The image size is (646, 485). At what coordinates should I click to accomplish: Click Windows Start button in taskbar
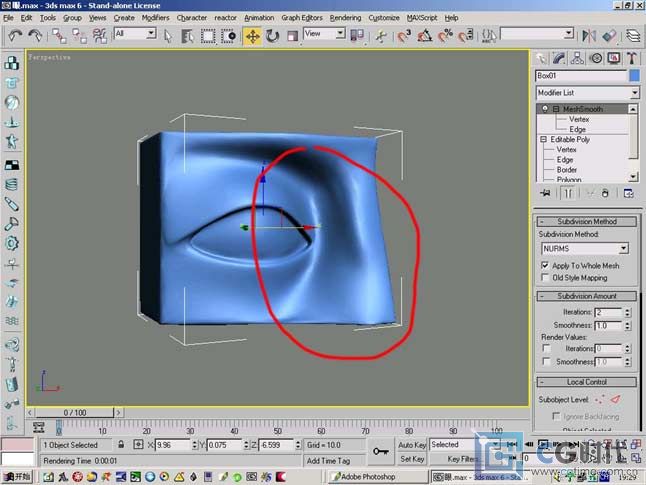click(x=16, y=477)
